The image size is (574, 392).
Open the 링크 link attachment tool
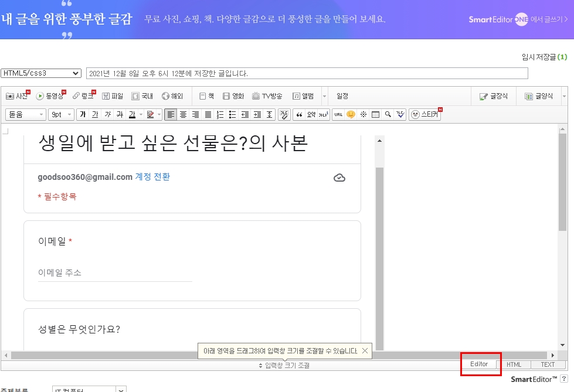(x=83, y=96)
